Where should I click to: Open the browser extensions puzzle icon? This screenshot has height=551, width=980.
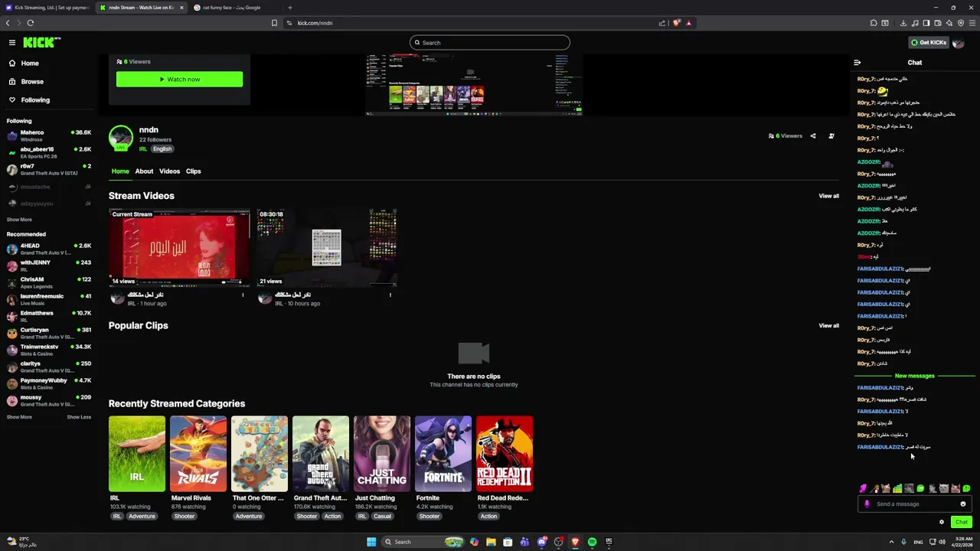tap(874, 23)
